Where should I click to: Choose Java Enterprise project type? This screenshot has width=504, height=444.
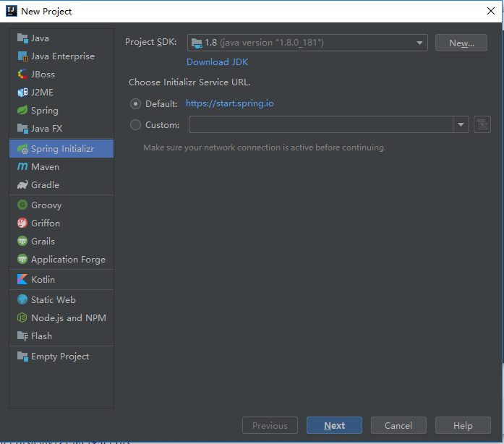pyautogui.click(x=61, y=56)
